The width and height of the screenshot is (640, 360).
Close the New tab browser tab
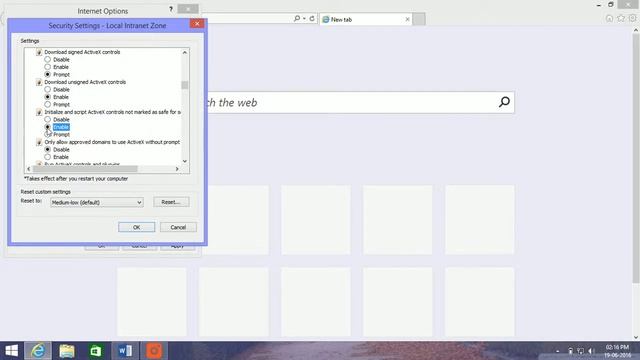pos(407,19)
